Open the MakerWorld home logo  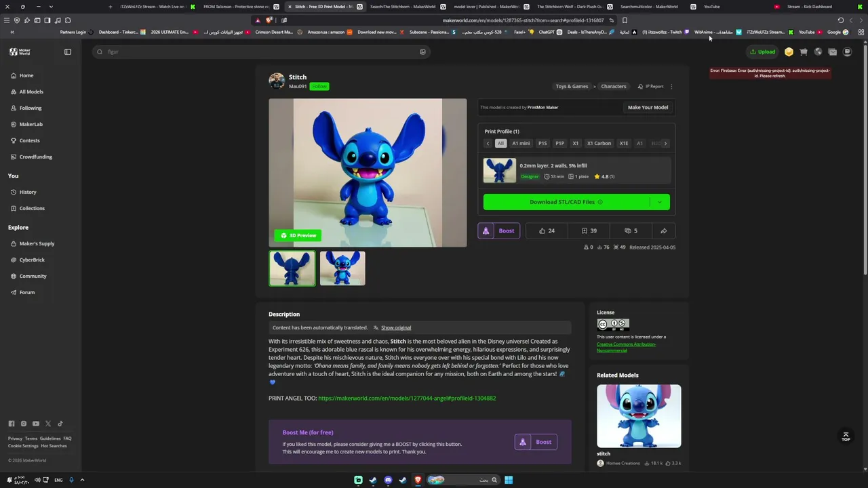click(x=20, y=52)
